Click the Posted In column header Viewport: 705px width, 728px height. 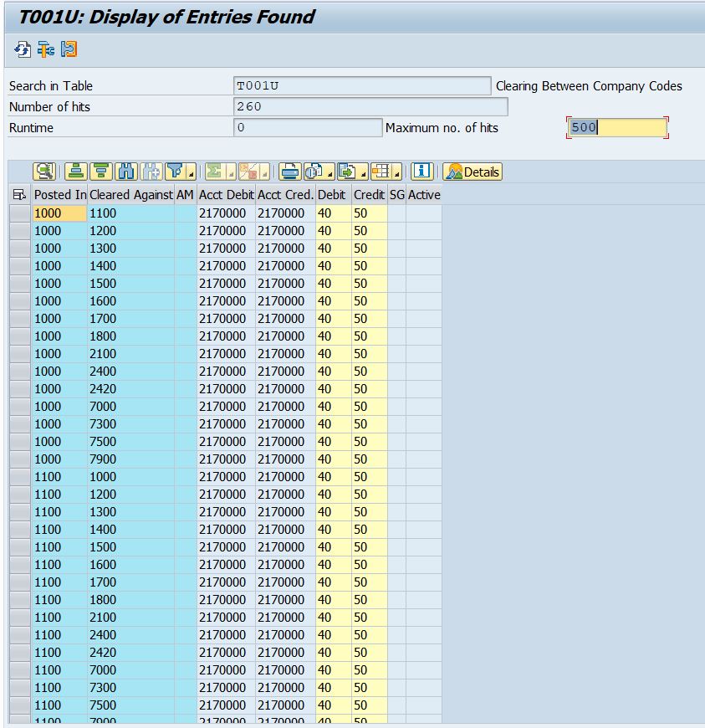point(59,195)
